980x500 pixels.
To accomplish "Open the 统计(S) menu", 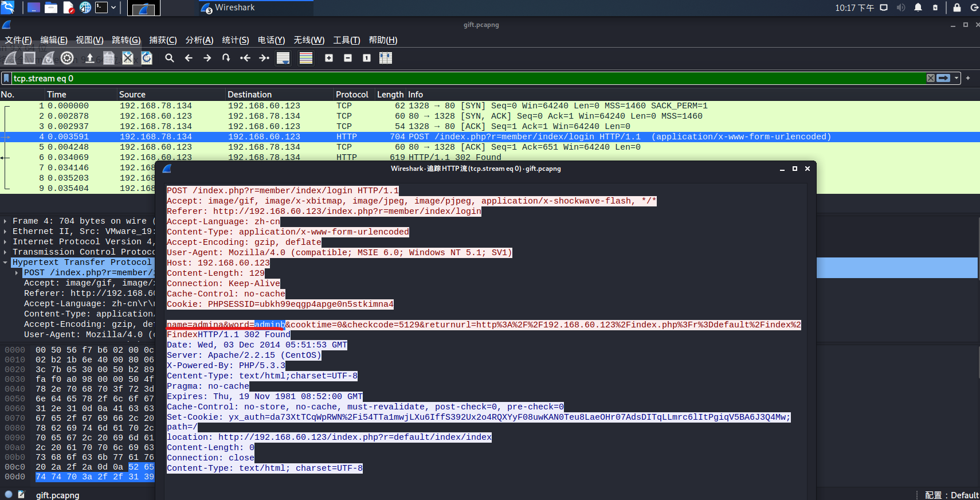I will click(x=236, y=40).
